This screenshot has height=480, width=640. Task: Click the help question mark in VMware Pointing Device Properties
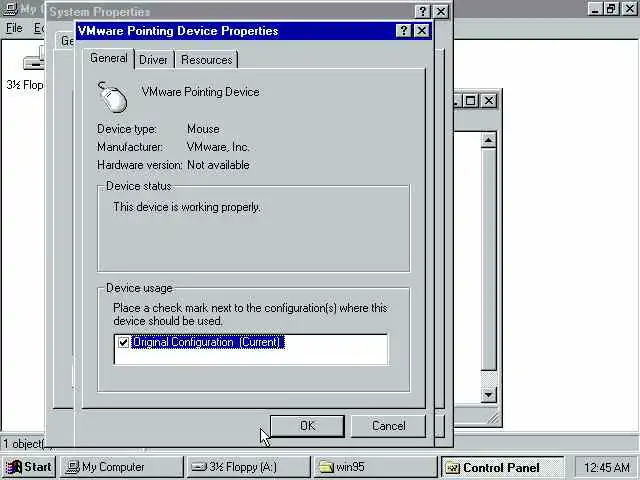coord(403,31)
